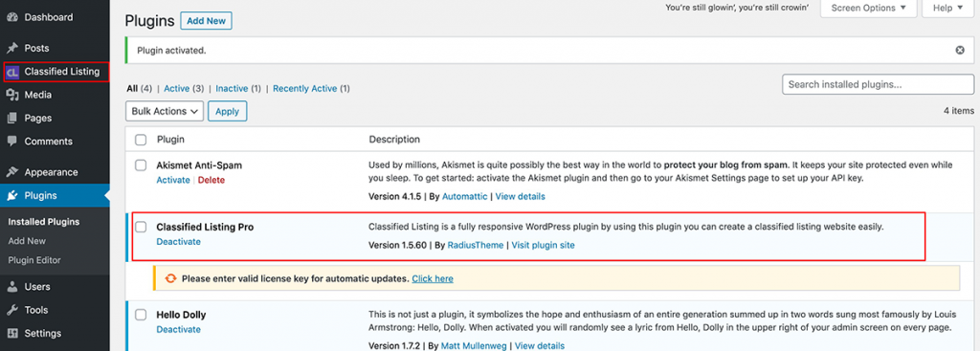
Task: Click here link for license key
Action: pyautogui.click(x=433, y=278)
